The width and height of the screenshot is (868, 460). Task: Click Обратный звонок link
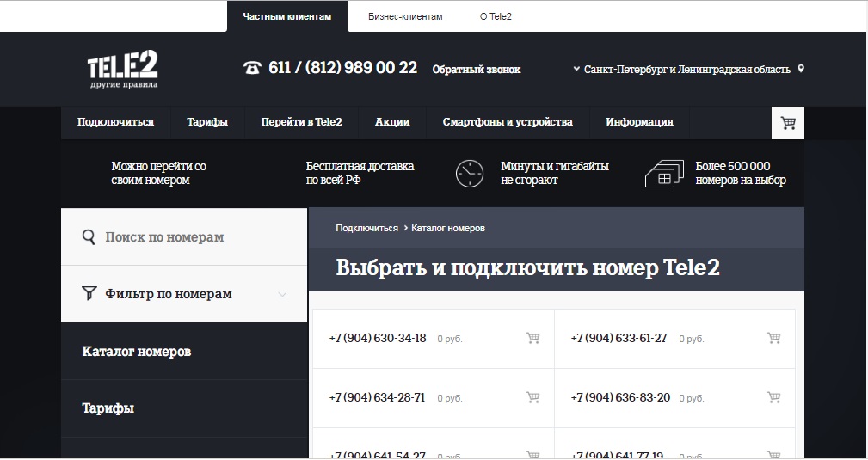[476, 69]
